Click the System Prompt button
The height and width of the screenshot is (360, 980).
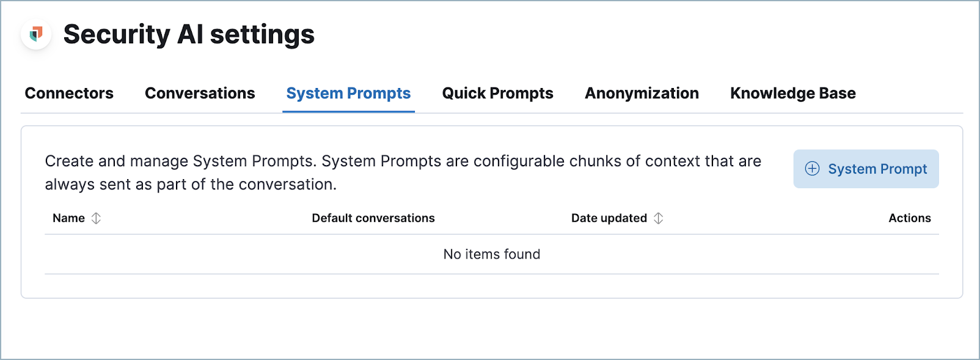[x=866, y=169]
